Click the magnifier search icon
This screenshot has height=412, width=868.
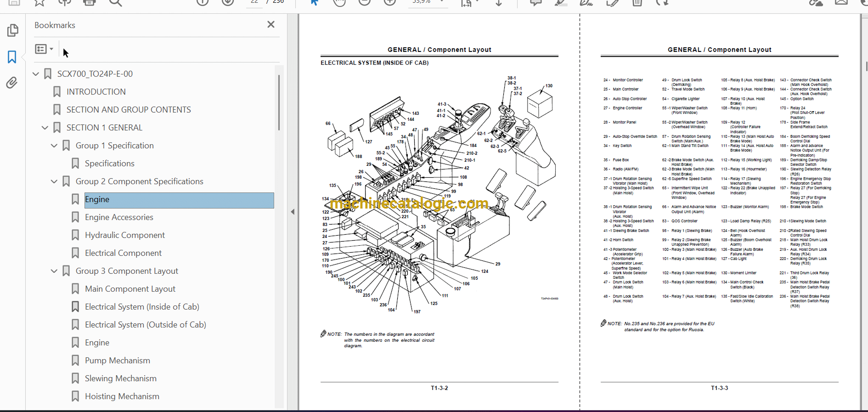pos(115,3)
